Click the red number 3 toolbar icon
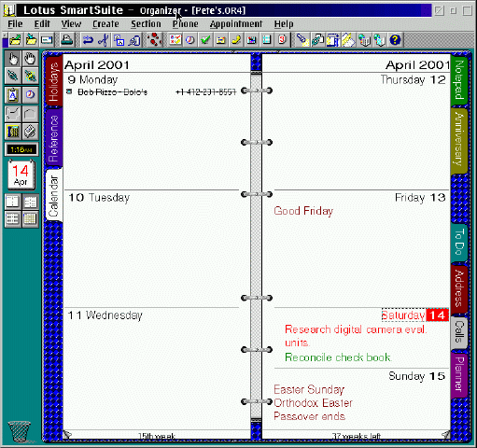The image size is (477, 448). (x=282, y=40)
